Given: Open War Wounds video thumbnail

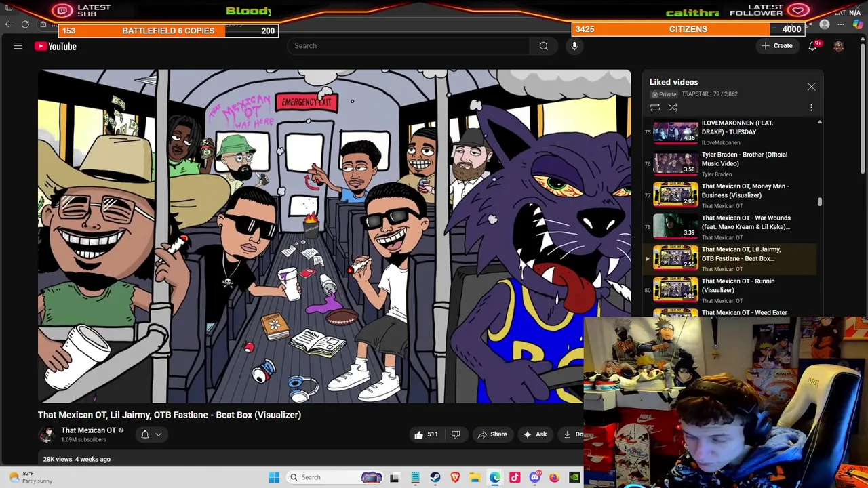Looking at the screenshot, I should pyautogui.click(x=675, y=226).
